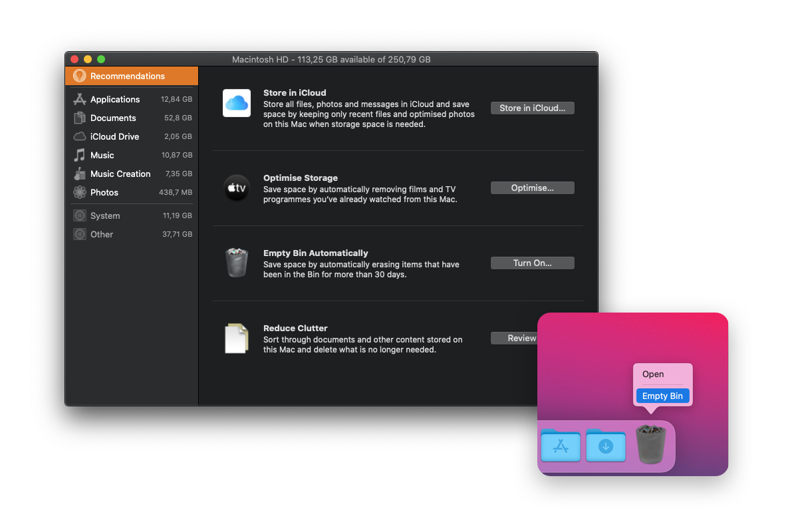Minimise the window with the yellow button
Viewport: 798px width, 532px height.
(x=88, y=59)
